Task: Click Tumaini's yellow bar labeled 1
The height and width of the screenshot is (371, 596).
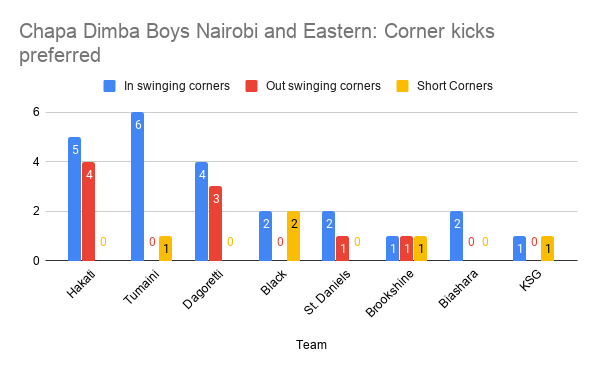Action: pos(165,249)
